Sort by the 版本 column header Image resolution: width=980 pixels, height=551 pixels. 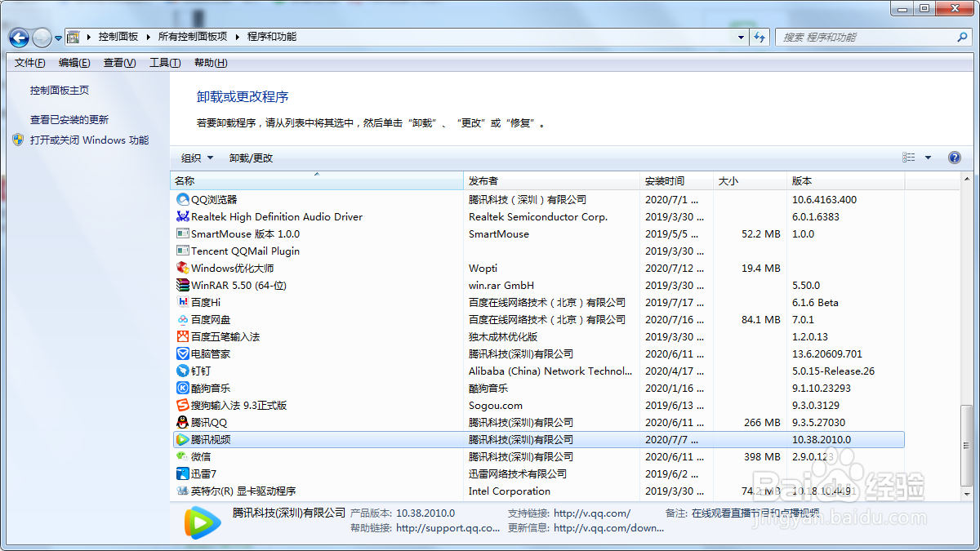[x=846, y=181]
